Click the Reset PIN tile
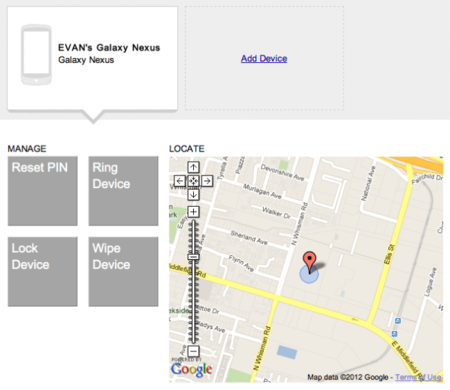Screen dimensions: 450x390 click(43, 191)
